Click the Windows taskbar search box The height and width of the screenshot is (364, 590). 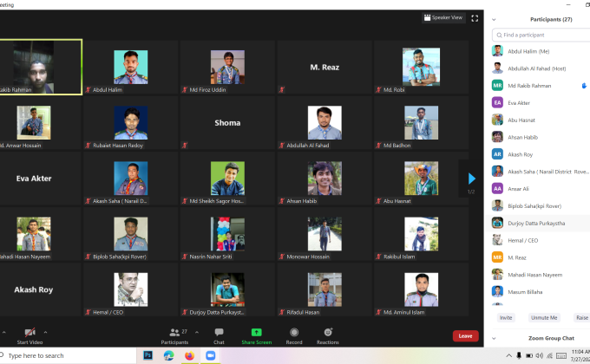click(68, 355)
